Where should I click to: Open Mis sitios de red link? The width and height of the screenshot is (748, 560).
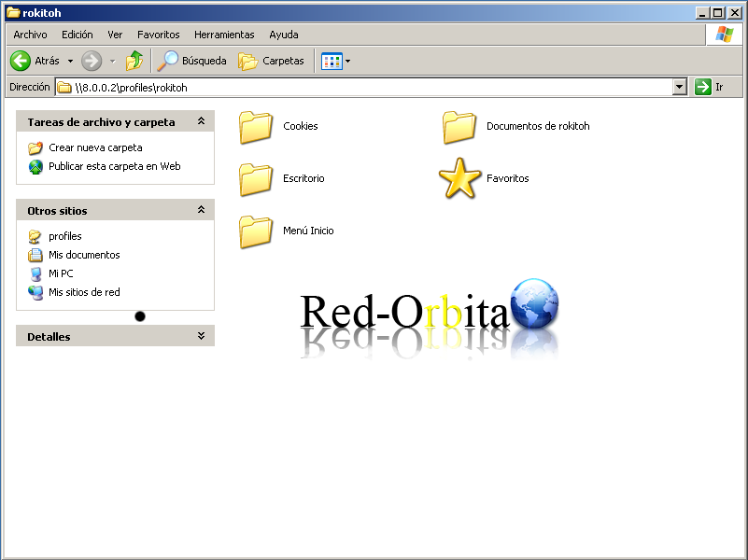point(84,292)
